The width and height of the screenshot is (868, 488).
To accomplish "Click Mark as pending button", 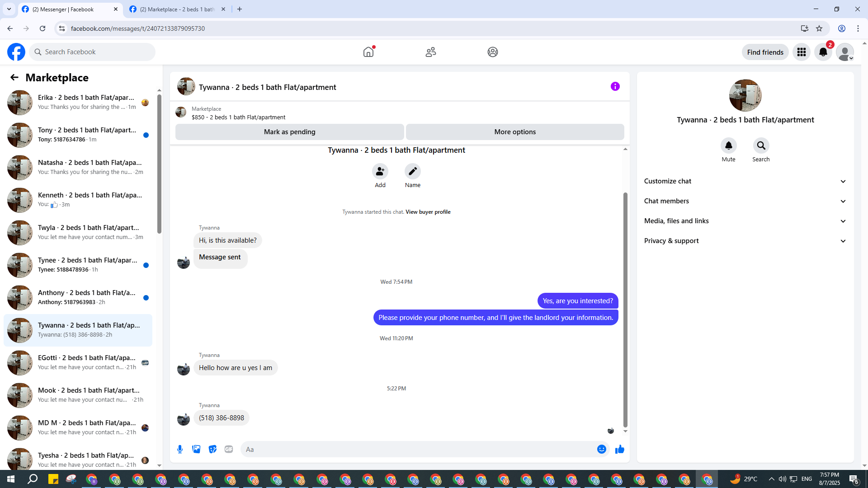I will [289, 132].
